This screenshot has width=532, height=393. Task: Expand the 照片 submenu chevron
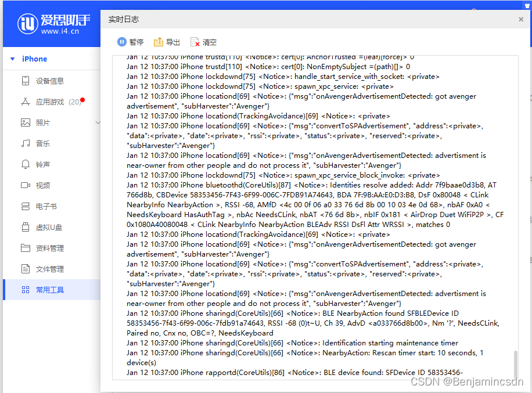pyautogui.click(x=98, y=122)
